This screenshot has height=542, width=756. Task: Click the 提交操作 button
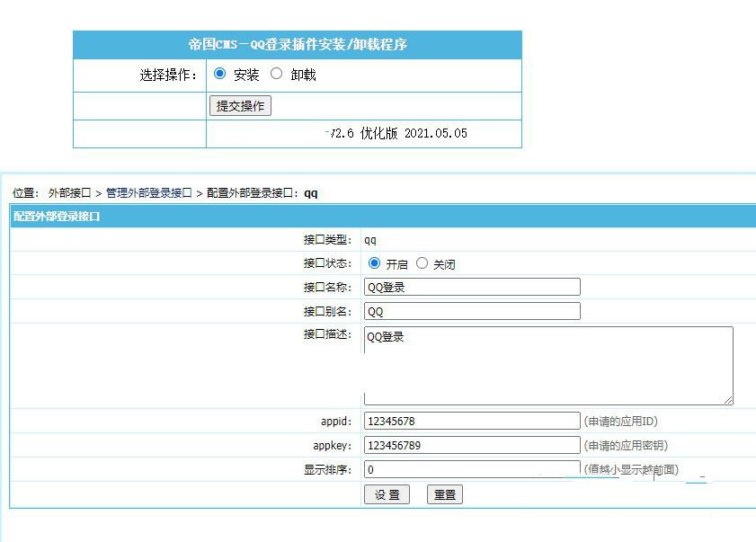[240, 106]
